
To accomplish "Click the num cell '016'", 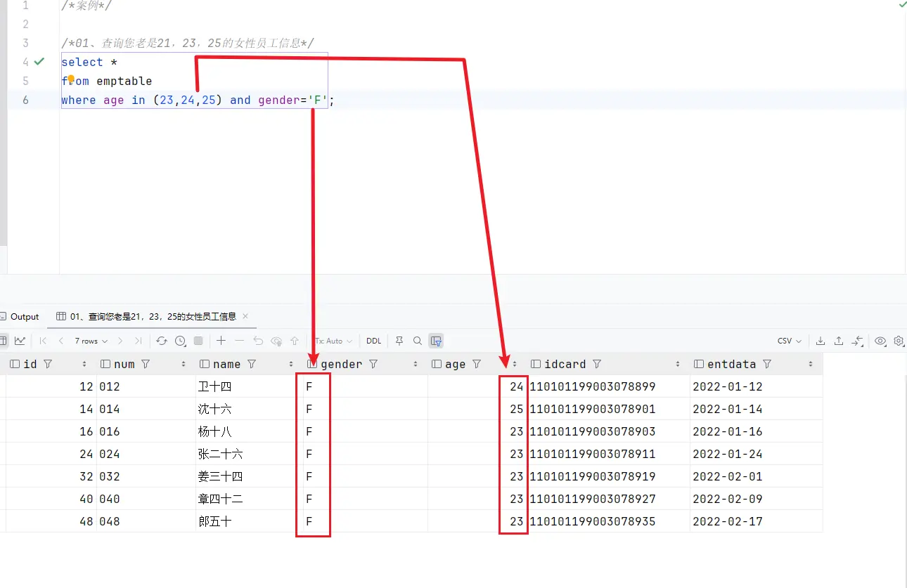I will click(x=110, y=431).
